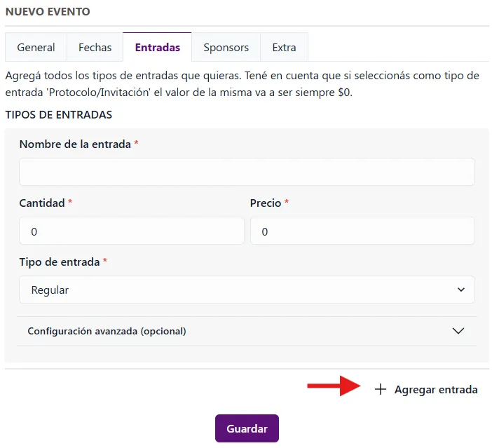Select the Entradas tab

157,47
